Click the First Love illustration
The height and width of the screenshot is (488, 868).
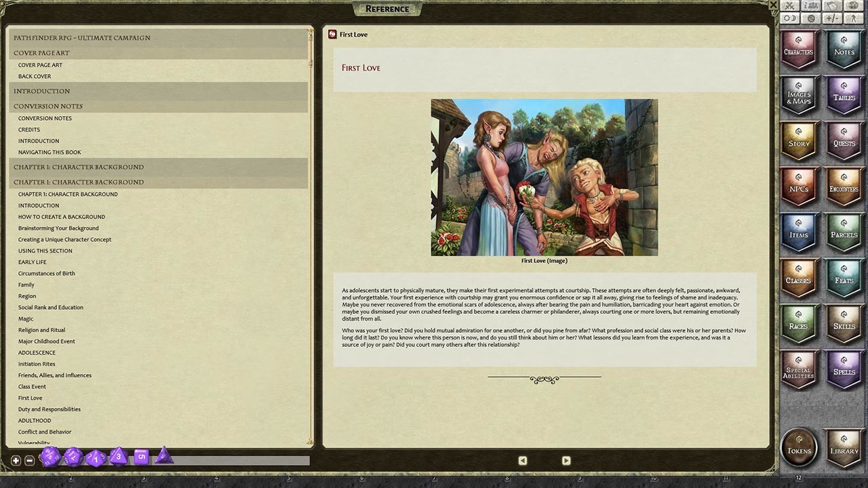[544, 178]
